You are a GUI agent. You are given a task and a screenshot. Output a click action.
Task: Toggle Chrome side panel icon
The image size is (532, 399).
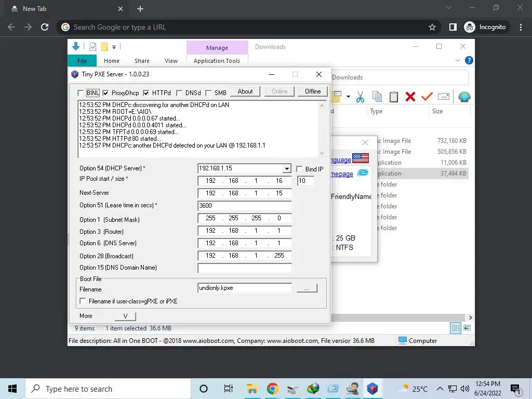[453, 27]
